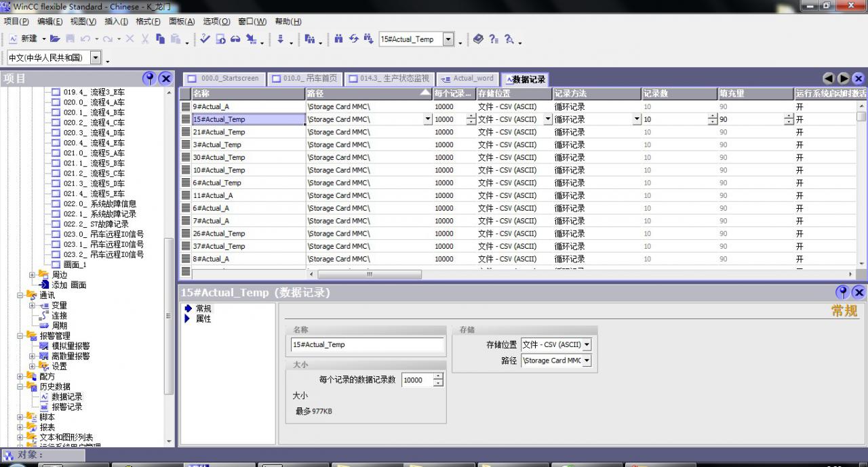Click the 记录数 spinner in selected row
868x467 pixels.
click(x=712, y=119)
